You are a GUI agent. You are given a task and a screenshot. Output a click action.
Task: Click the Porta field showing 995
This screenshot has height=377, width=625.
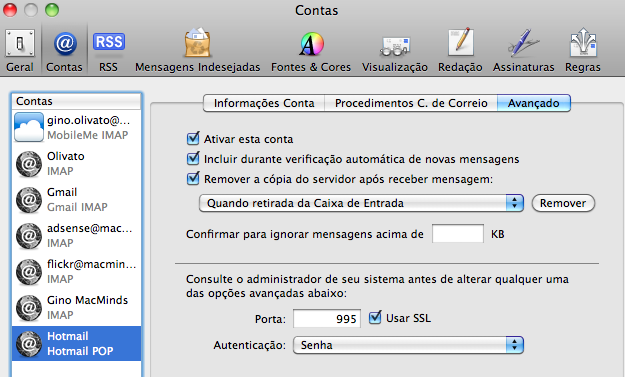click(x=327, y=319)
